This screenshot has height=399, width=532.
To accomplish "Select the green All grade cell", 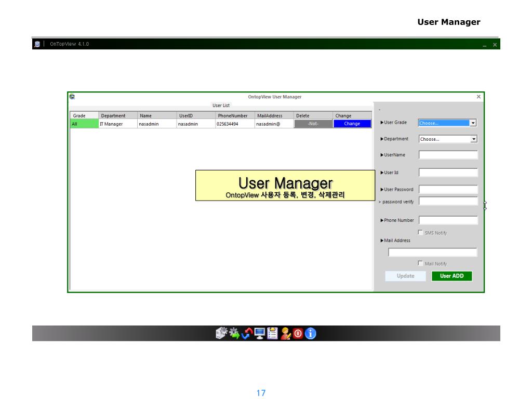I will (84, 124).
